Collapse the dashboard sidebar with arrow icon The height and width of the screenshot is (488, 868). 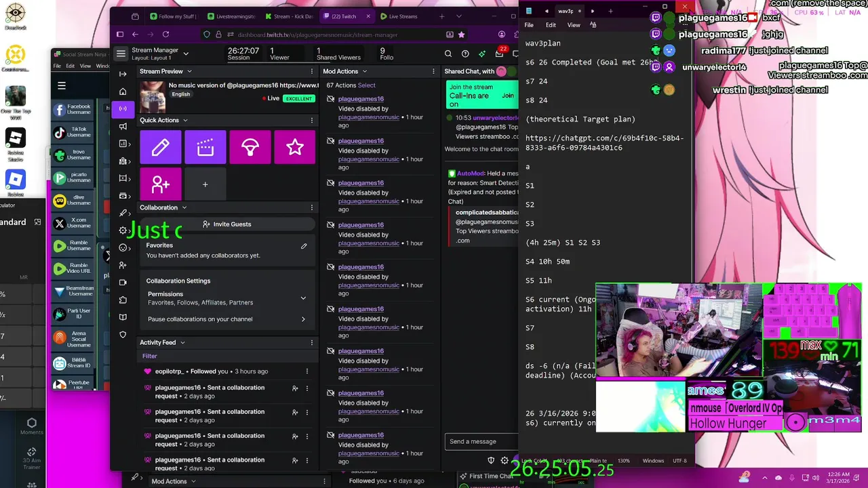123,74
